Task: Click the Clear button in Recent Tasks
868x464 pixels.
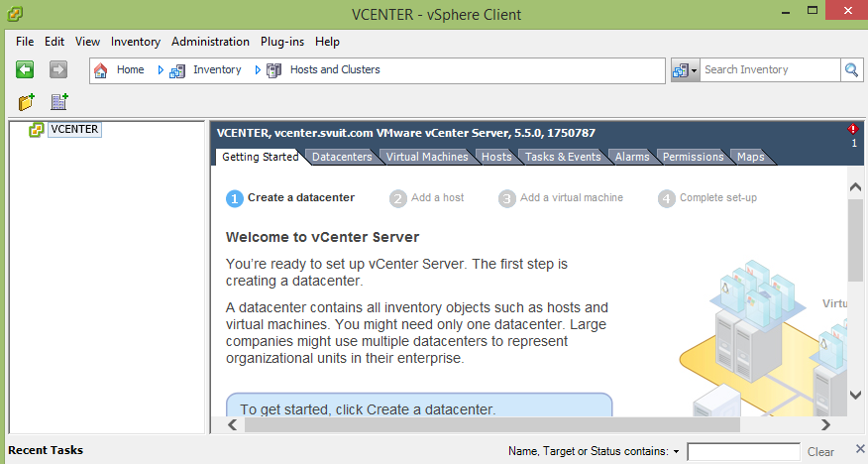Action: (x=820, y=452)
